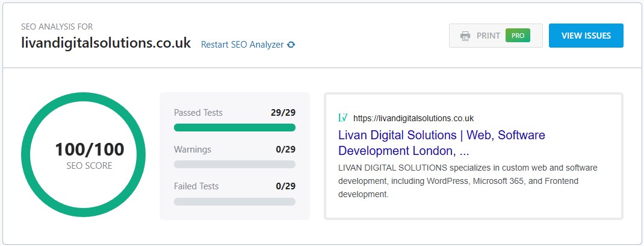The width and height of the screenshot is (644, 246).
Task: Click the 100/100 score text
Action: pos(89,150)
